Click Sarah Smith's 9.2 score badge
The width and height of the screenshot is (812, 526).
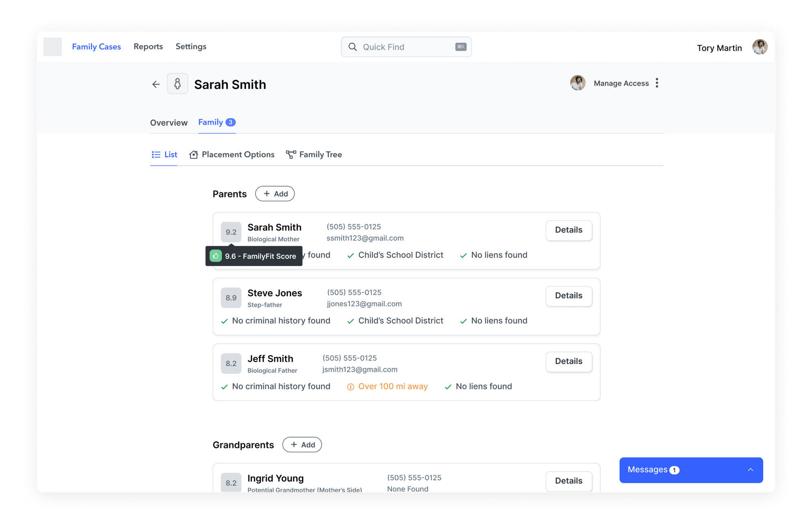(231, 232)
